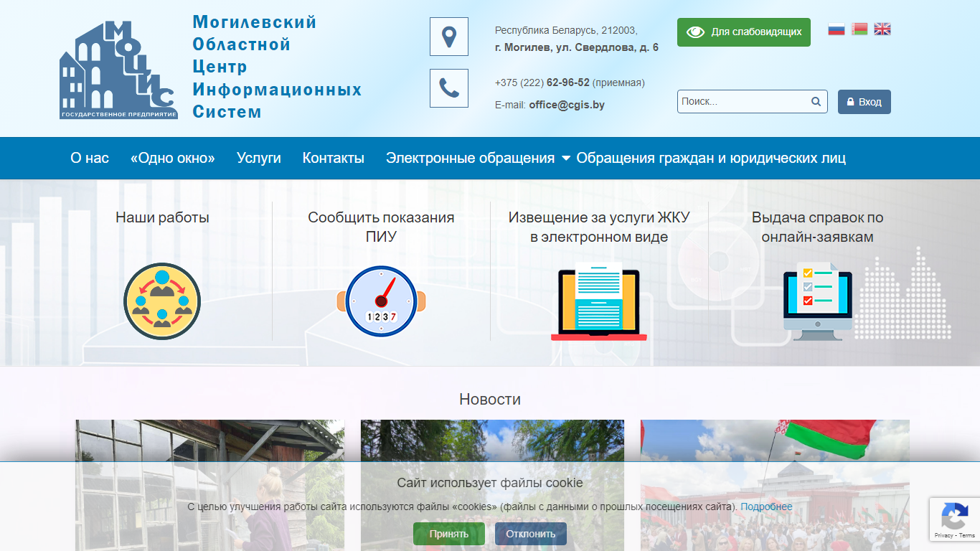Screen dimensions: 980x551
Task: Open the news thumbnail with greenhouse windows
Action: (x=209, y=485)
